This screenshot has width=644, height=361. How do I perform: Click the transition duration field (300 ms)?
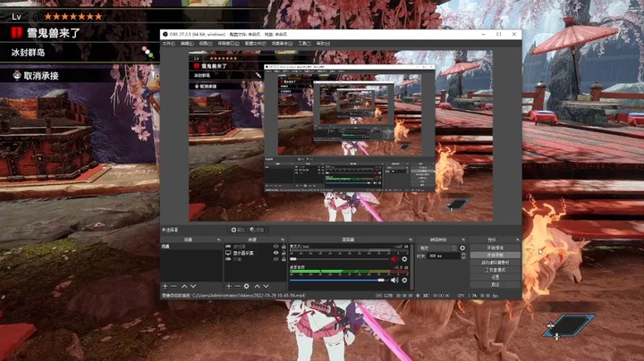pos(444,256)
